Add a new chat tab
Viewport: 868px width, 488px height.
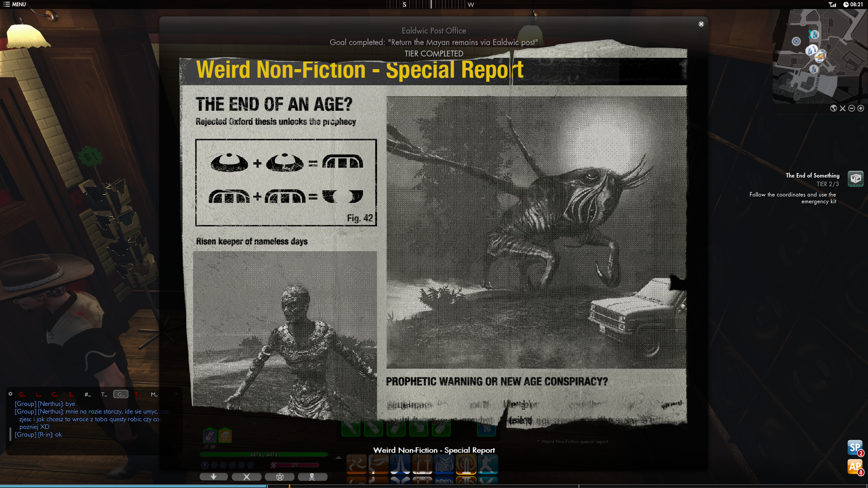(x=176, y=394)
